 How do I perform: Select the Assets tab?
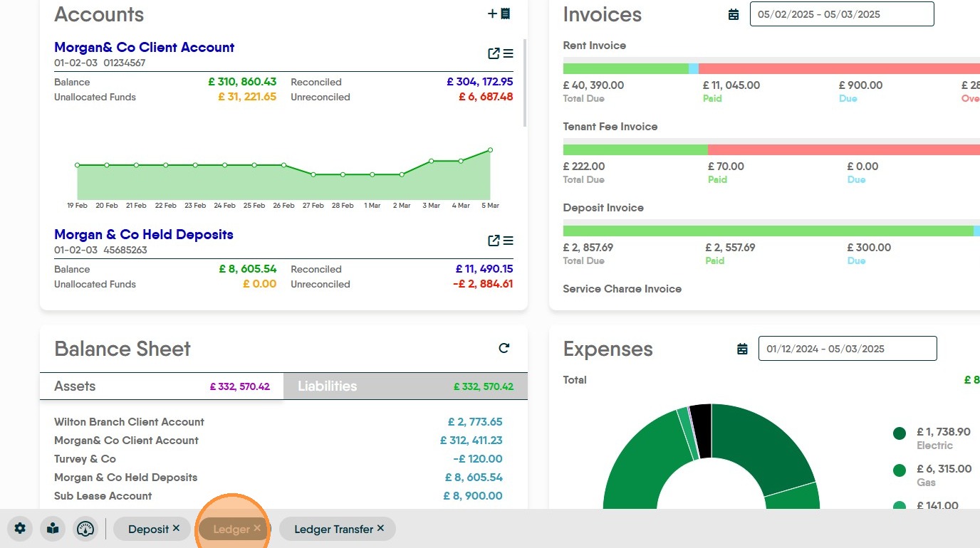coord(161,386)
